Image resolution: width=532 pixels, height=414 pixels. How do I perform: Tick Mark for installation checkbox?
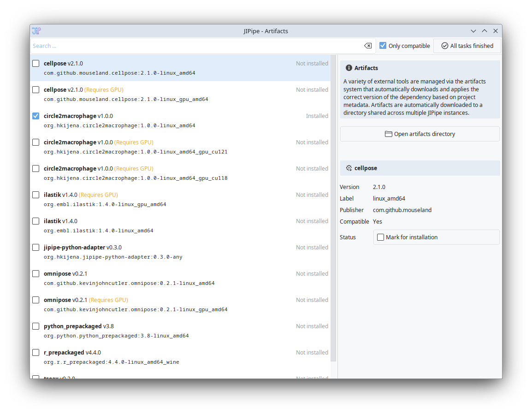pos(380,237)
